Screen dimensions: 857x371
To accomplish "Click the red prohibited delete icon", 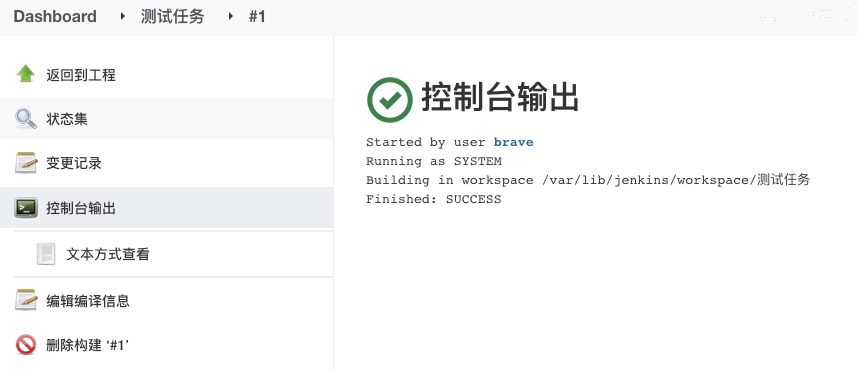I will [x=26, y=345].
